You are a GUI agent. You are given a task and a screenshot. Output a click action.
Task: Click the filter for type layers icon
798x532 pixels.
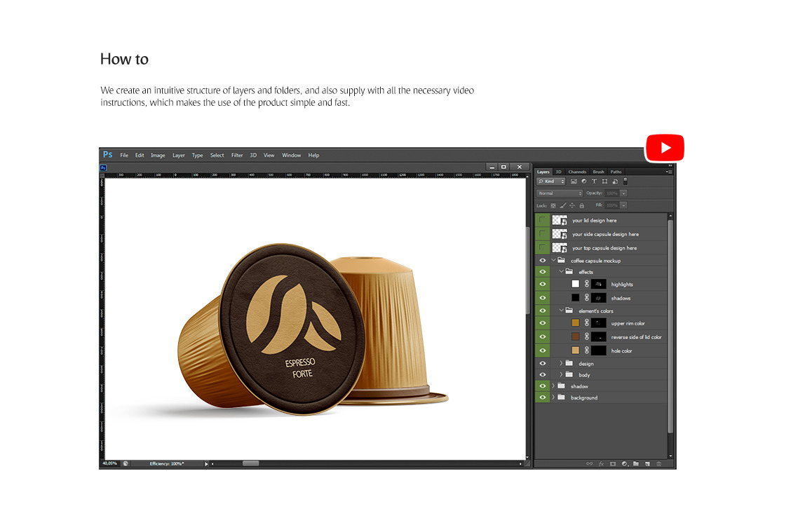tap(594, 182)
